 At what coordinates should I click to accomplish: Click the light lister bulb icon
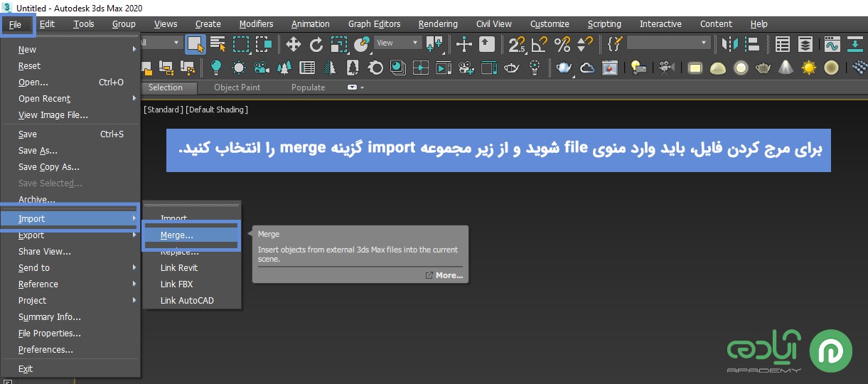point(639,68)
